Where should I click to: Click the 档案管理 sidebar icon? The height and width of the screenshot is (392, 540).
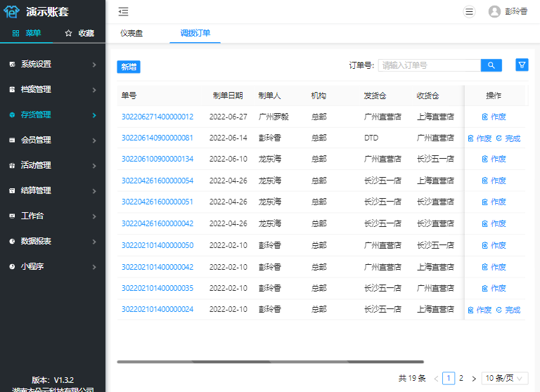(x=13, y=89)
